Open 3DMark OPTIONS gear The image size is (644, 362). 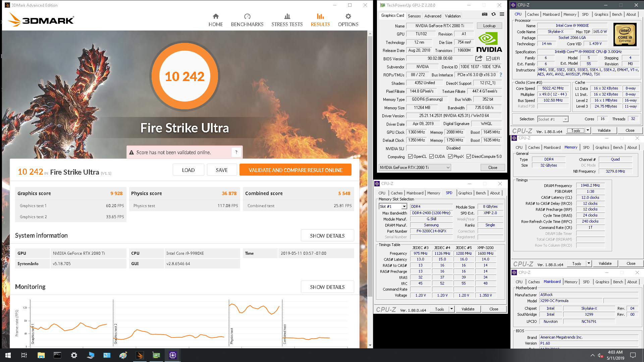point(348,20)
